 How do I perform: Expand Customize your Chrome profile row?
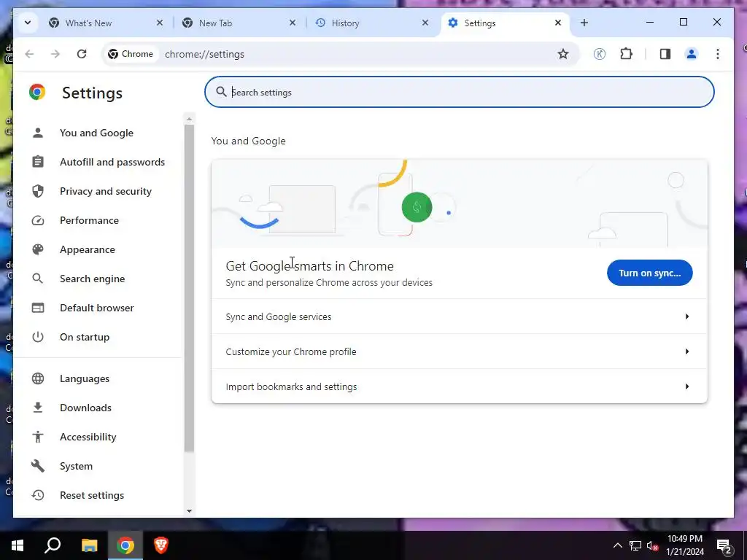460,351
